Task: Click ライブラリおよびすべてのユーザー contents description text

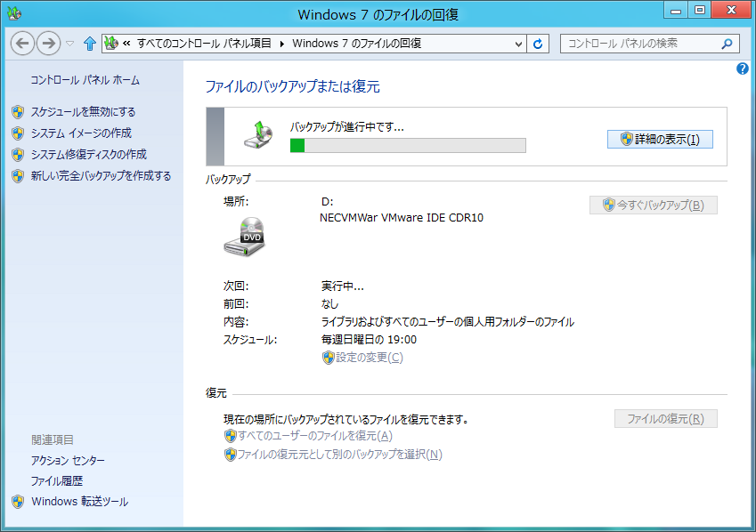Action: [447, 322]
